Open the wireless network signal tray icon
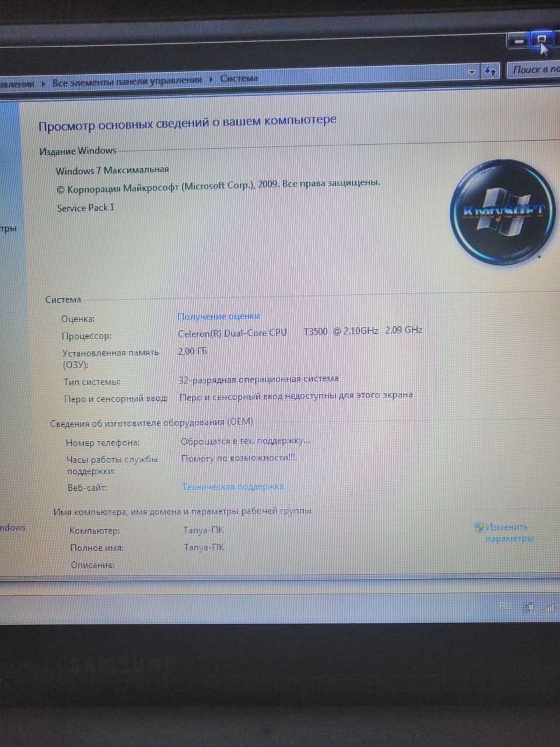 pos(549,608)
